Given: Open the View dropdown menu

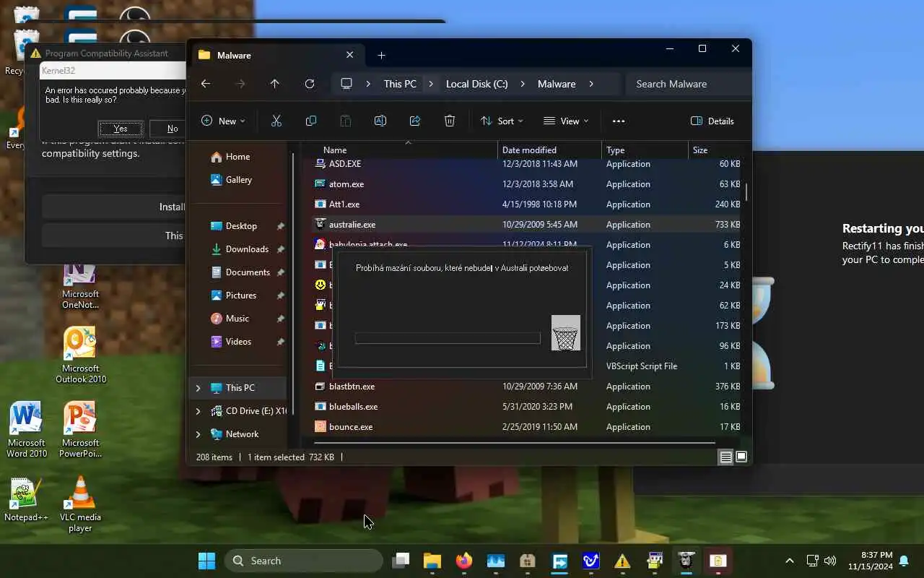Looking at the screenshot, I should (566, 121).
